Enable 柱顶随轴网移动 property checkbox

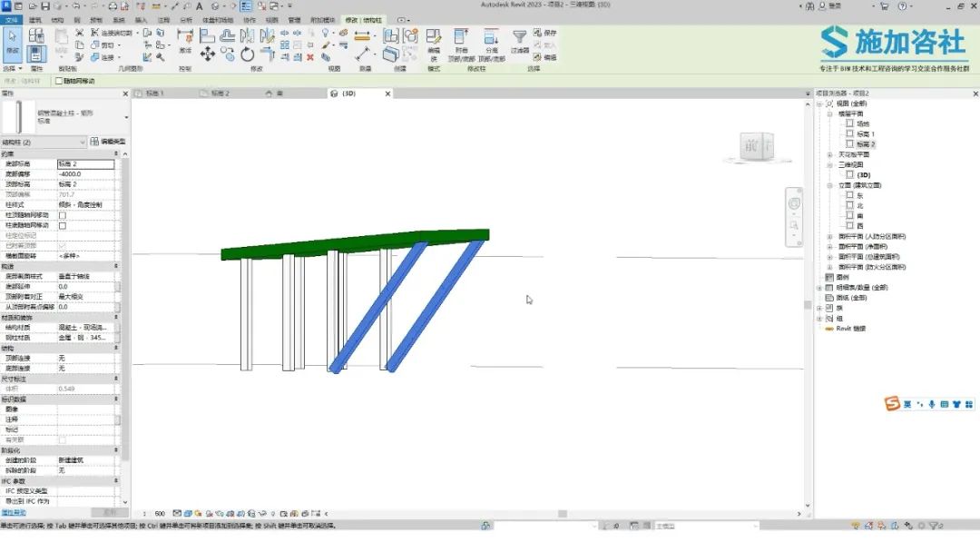coord(63,215)
